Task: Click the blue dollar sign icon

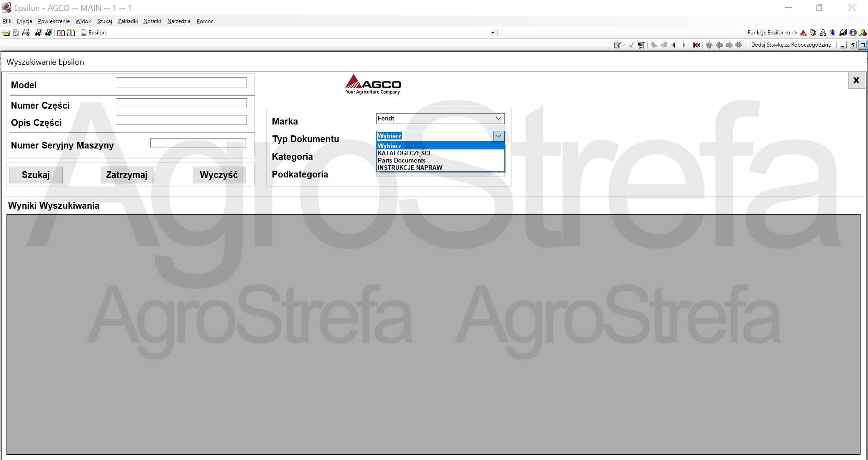Action: point(832,33)
